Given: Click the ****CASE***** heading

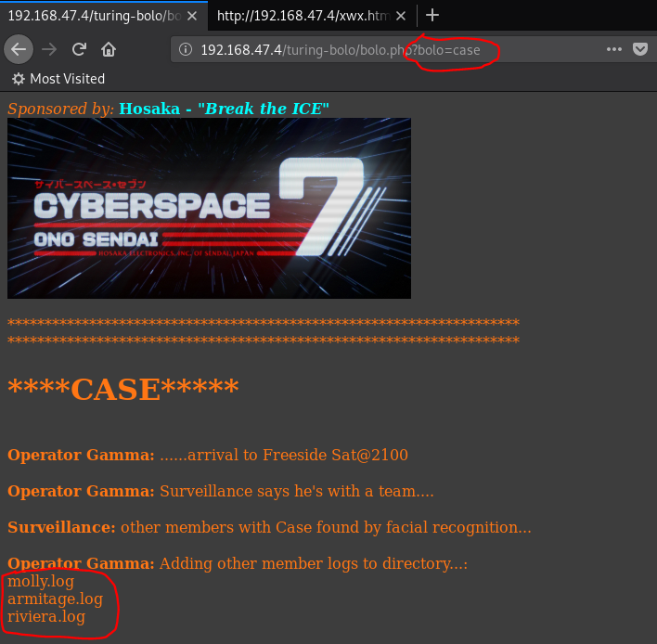Looking at the screenshot, I should [x=123, y=389].
